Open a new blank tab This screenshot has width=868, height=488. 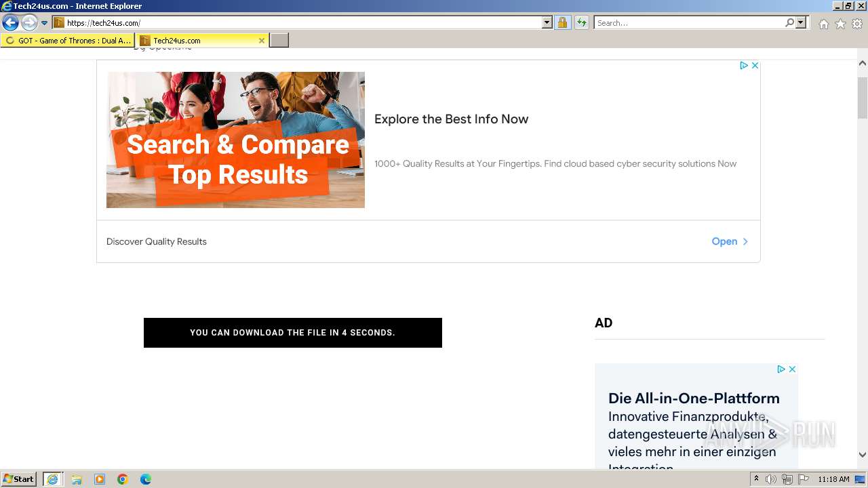pos(279,41)
